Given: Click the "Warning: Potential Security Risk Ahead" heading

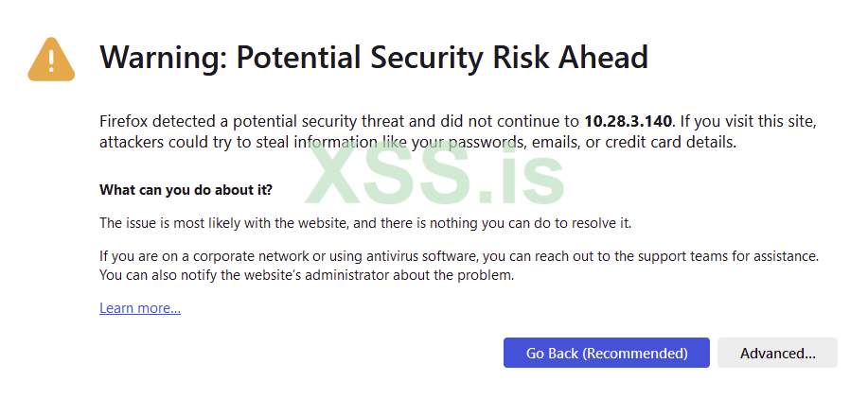Looking at the screenshot, I should coord(374,58).
